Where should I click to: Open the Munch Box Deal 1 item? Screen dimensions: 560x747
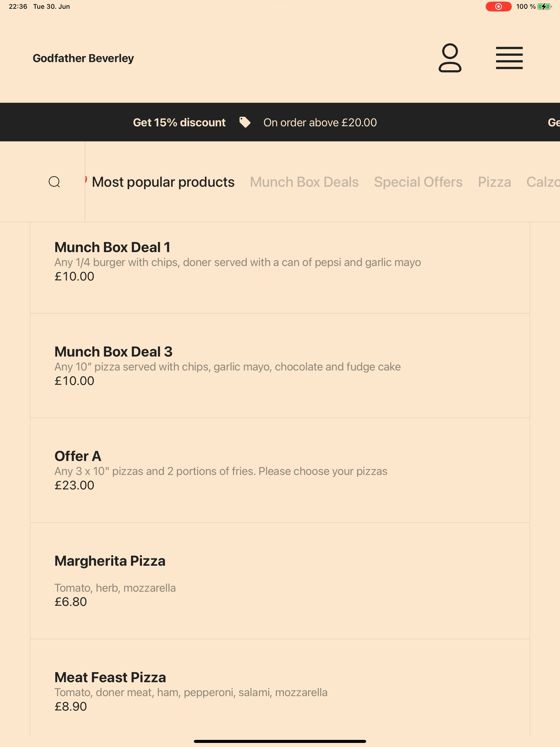[x=280, y=268]
